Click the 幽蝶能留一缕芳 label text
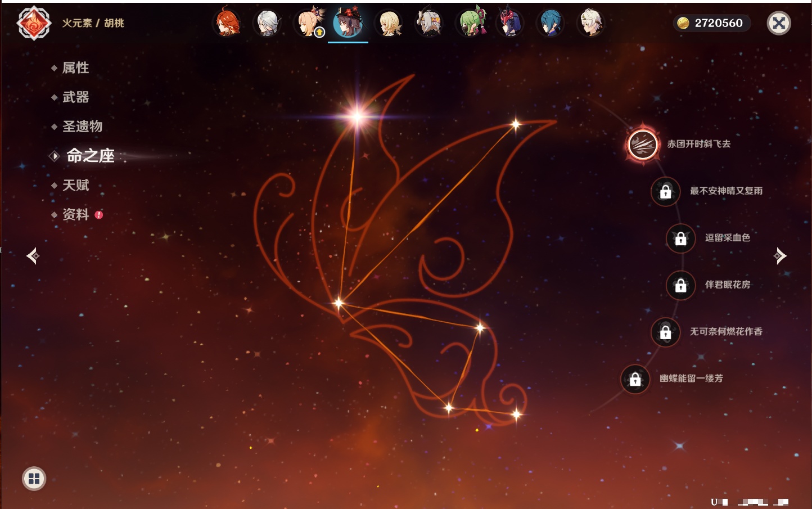 click(x=692, y=379)
